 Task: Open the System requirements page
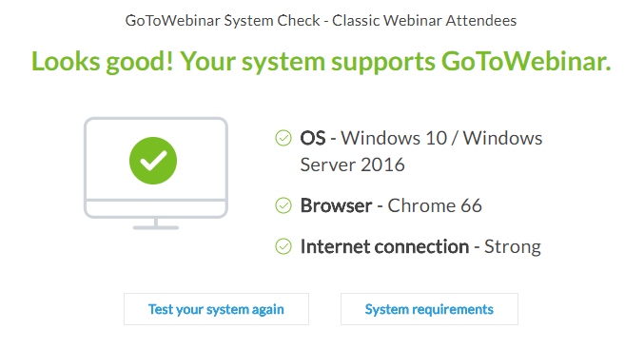coord(429,309)
